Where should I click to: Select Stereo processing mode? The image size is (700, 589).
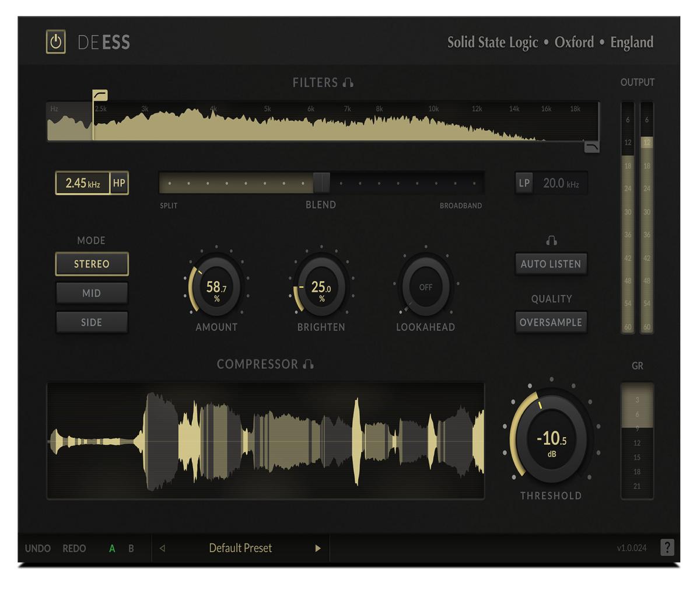pyautogui.click(x=92, y=264)
